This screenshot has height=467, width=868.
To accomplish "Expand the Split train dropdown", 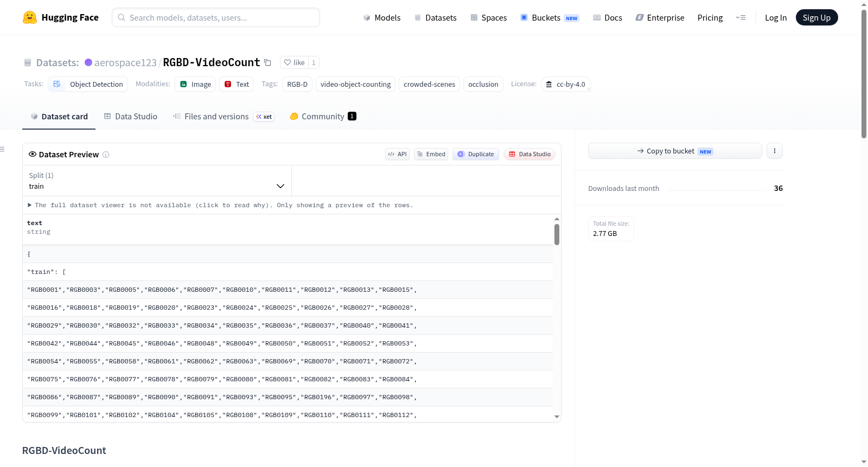I will pos(157,181).
